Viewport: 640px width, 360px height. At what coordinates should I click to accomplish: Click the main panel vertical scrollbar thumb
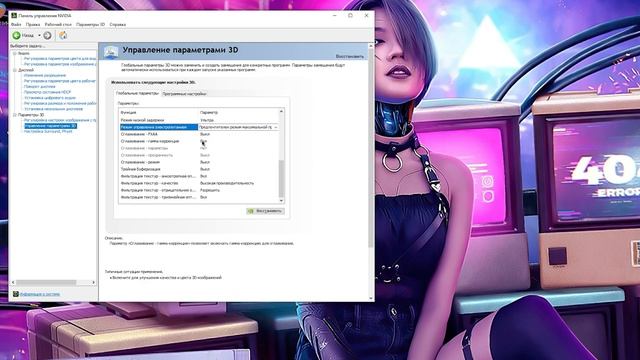(371, 148)
